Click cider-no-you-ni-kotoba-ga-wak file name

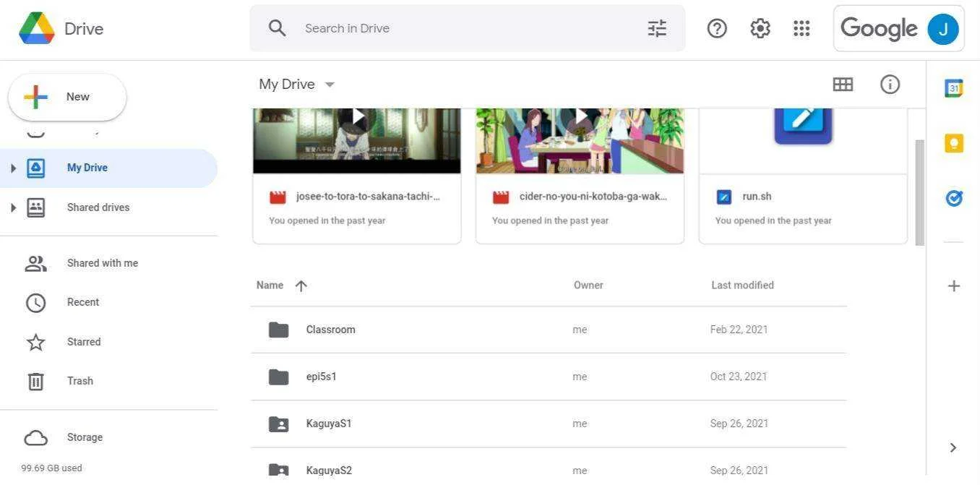point(593,197)
